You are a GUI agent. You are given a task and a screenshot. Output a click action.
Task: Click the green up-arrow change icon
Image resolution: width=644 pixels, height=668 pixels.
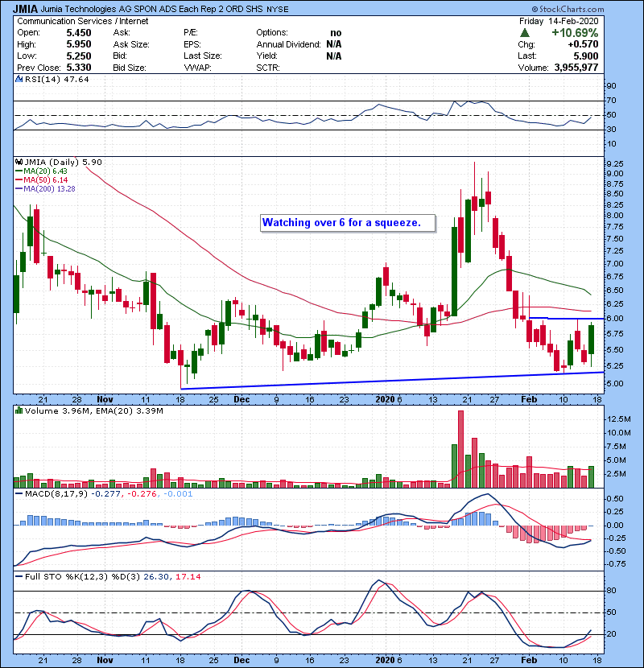[525, 33]
